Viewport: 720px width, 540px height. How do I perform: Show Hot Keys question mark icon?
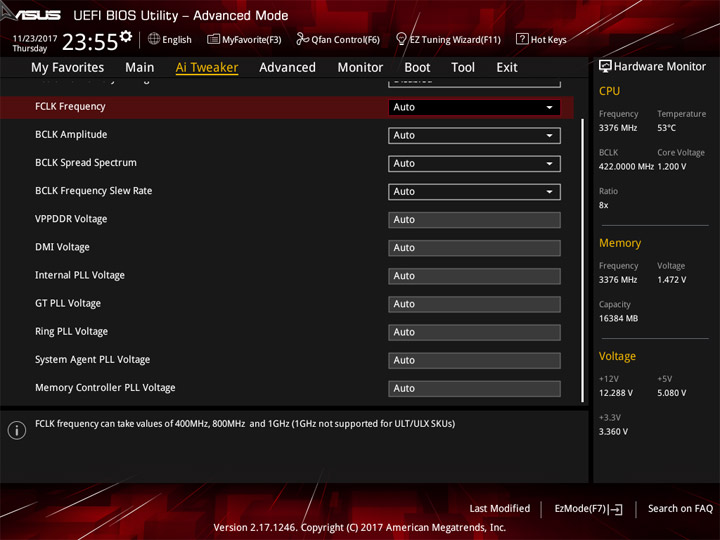(522, 39)
